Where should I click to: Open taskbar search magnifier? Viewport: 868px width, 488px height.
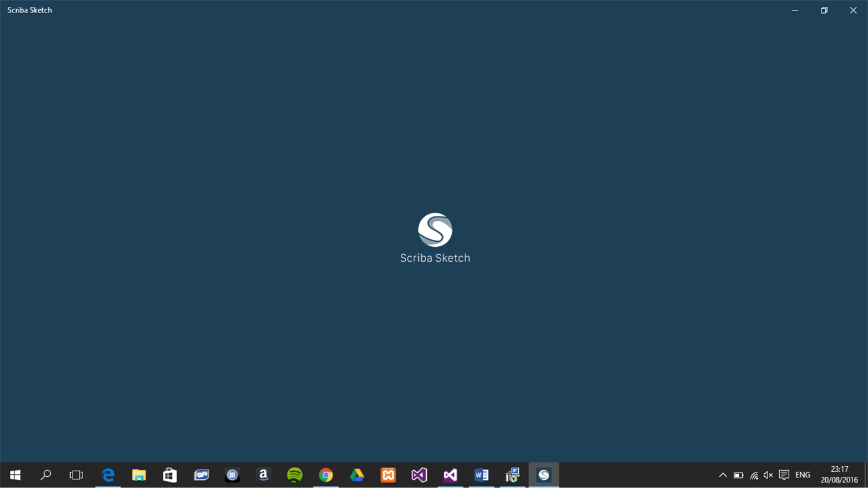[46, 475]
